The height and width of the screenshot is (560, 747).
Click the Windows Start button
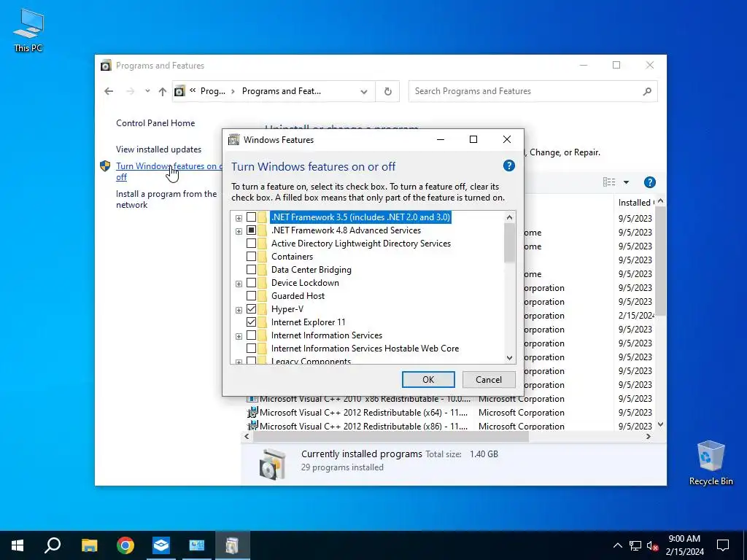point(18,545)
